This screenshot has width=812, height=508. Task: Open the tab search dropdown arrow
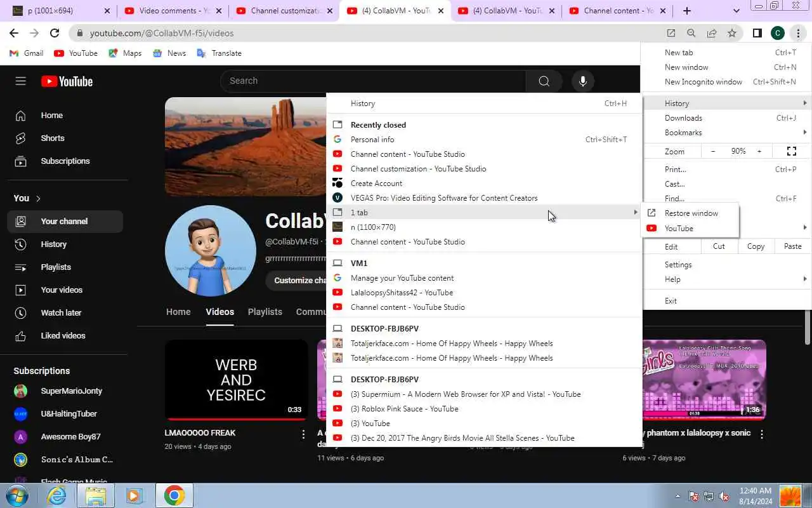(736, 11)
